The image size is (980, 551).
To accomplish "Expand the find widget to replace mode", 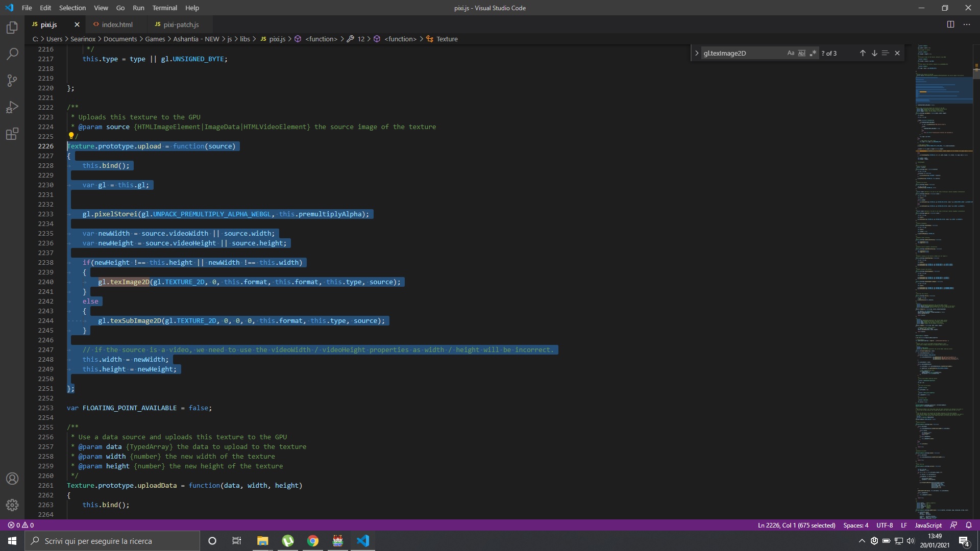I will coord(697,53).
